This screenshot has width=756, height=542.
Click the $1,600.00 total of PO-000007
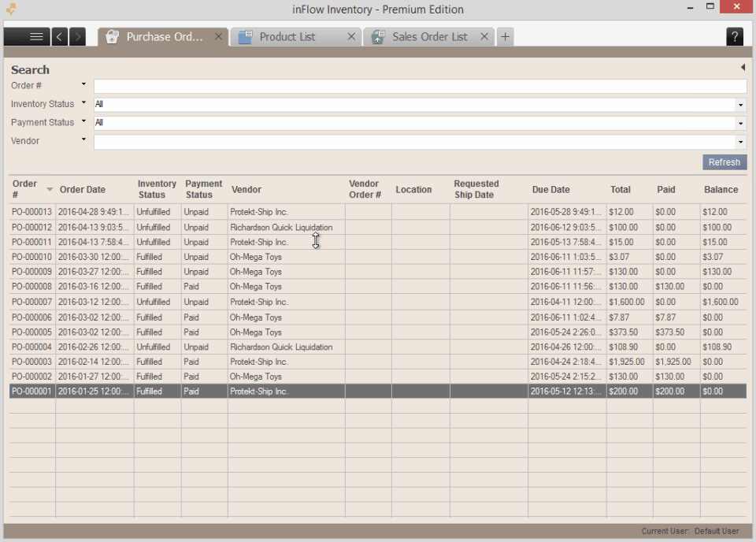(626, 302)
